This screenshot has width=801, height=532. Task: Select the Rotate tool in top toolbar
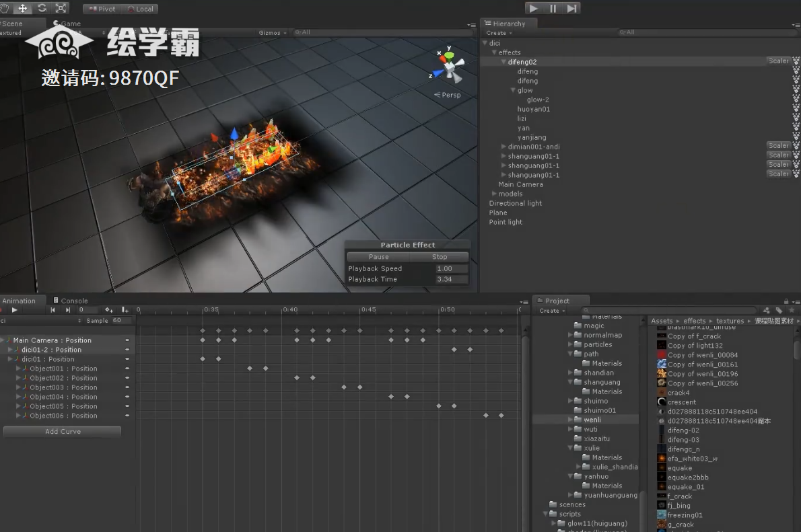coord(42,8)
